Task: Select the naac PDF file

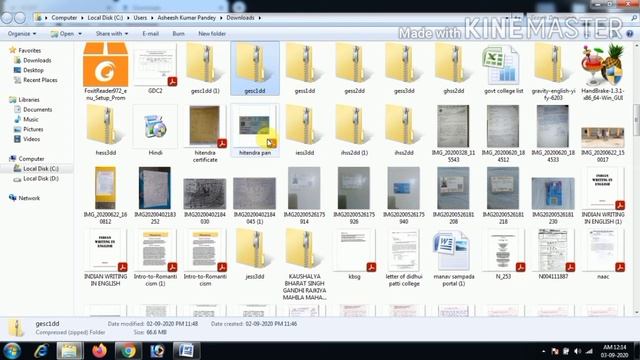Action: coord(603,251)
